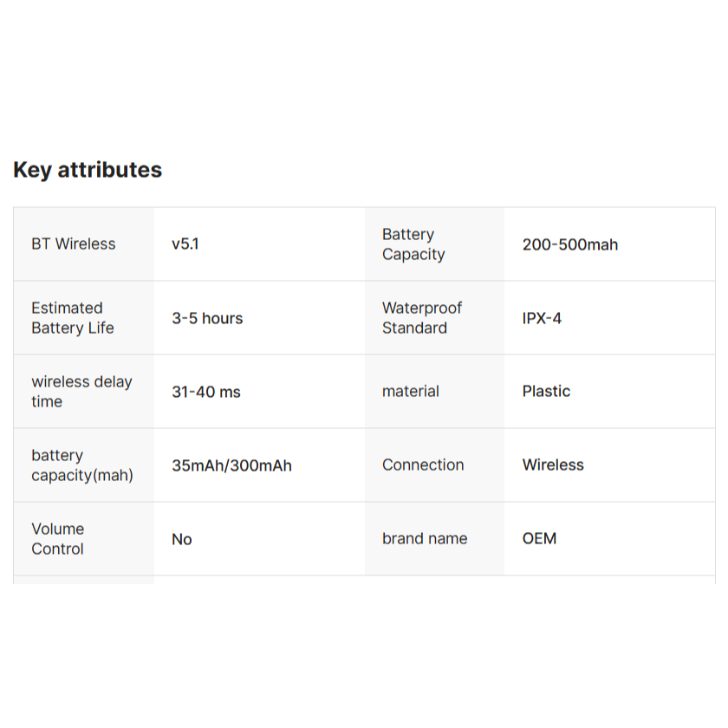
Task: Select the OEM brand value
Action: [539, 539]
